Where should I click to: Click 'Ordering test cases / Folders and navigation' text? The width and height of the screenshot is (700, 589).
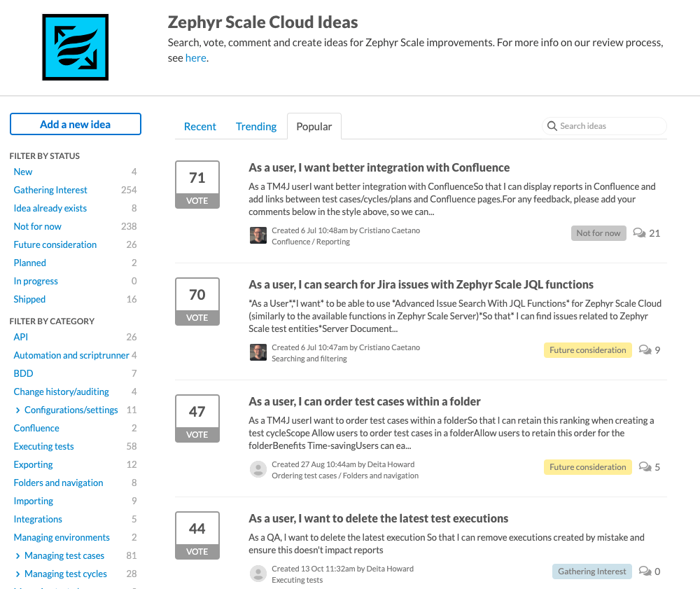tap(345, 476)
